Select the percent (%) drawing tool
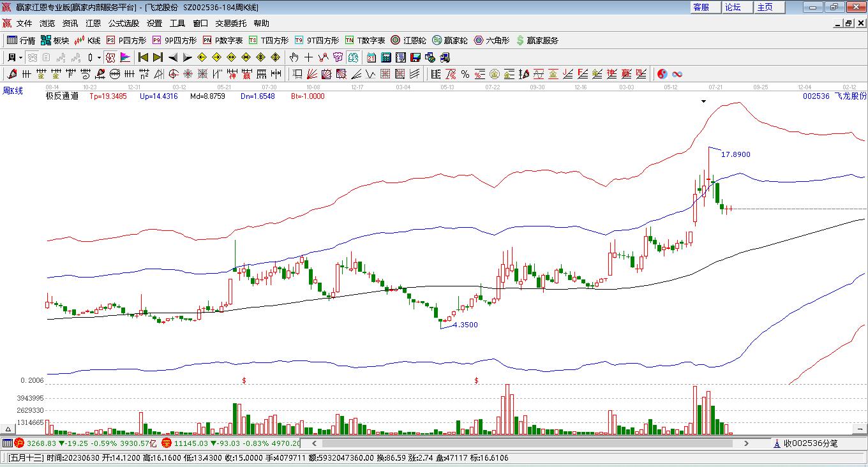This screenshot has width=868, height=467. click(x=465, y=74)
